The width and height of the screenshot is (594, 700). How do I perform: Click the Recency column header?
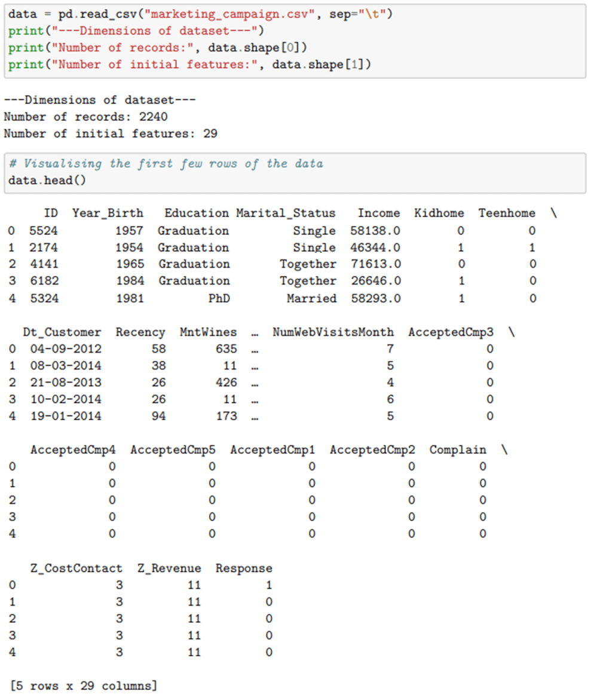pyautogui.click(x=140, y=332)
